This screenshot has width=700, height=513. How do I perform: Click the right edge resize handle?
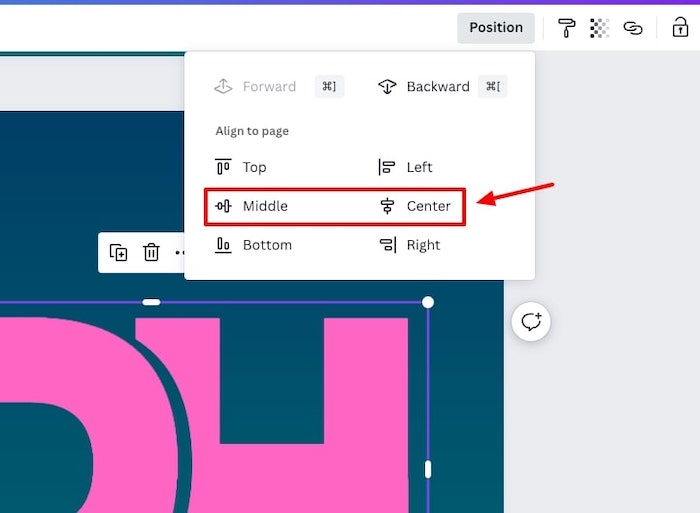(428, 469)
